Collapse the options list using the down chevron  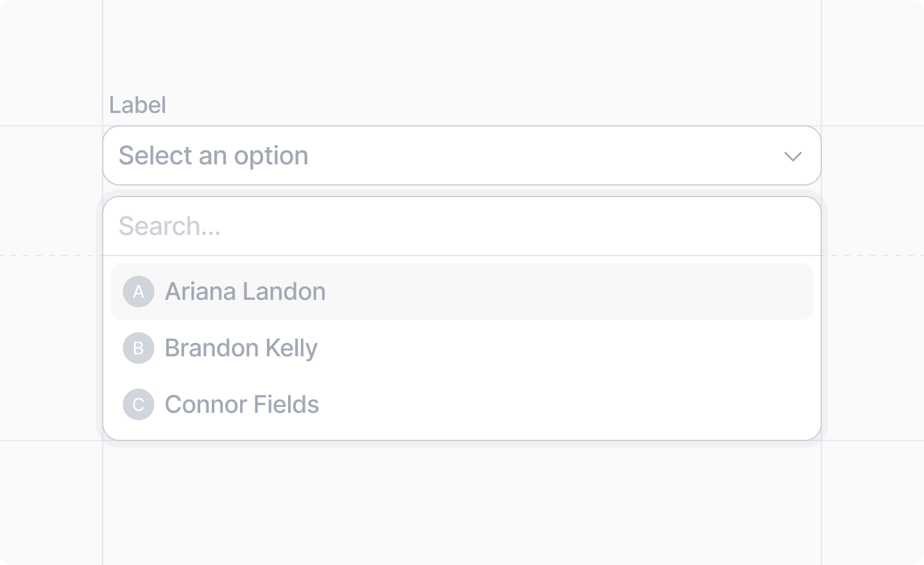[793, 156]
